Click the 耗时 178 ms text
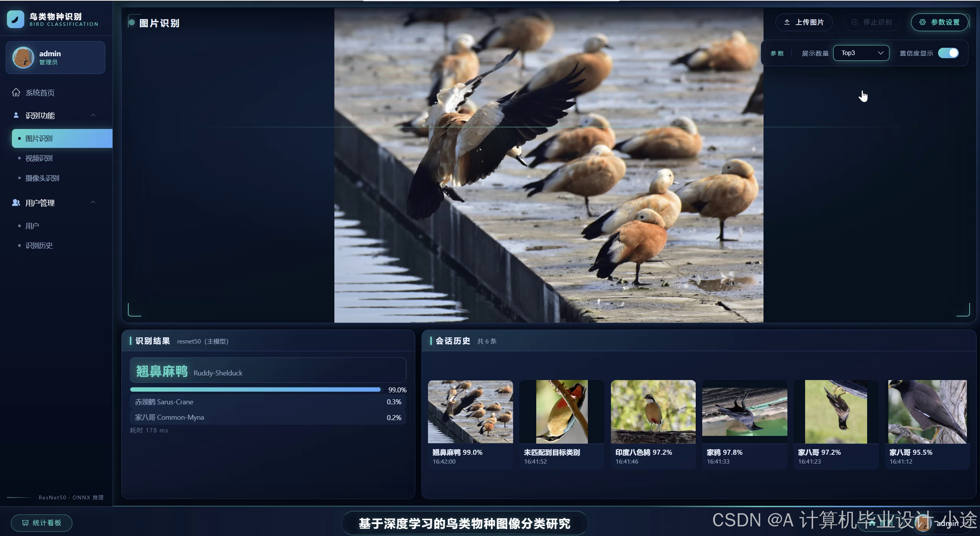This screenshot has height=536, width=980. [149, 430]
